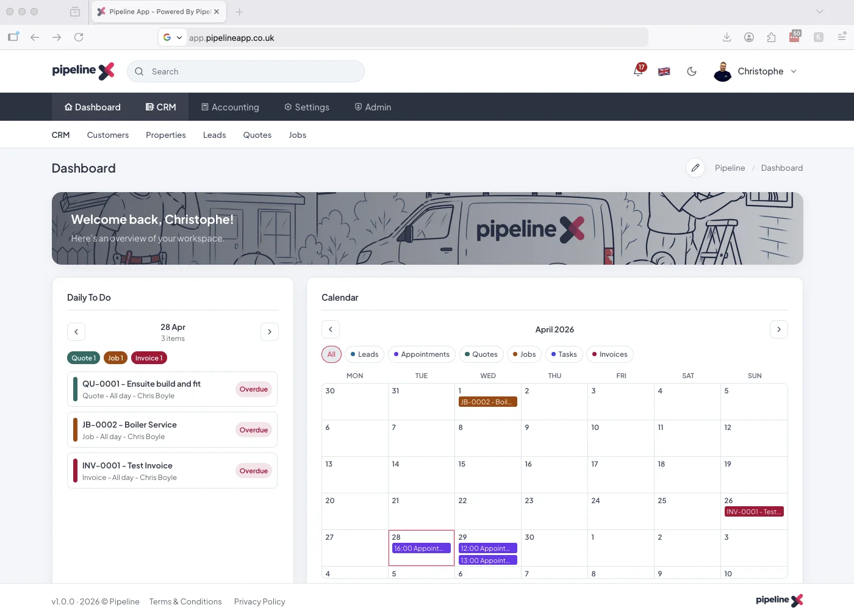Open the search engine selector dropdown
Screen dimensions: 854x616
[x=173, y=37]
